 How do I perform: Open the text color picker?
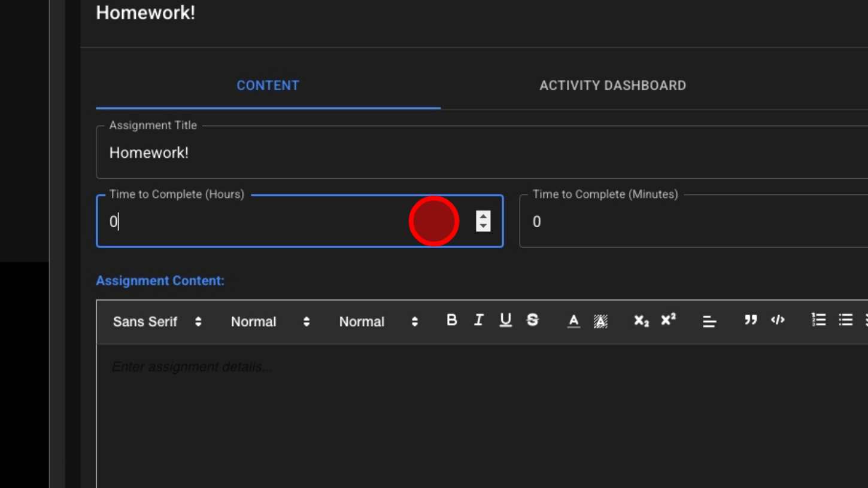573,321
